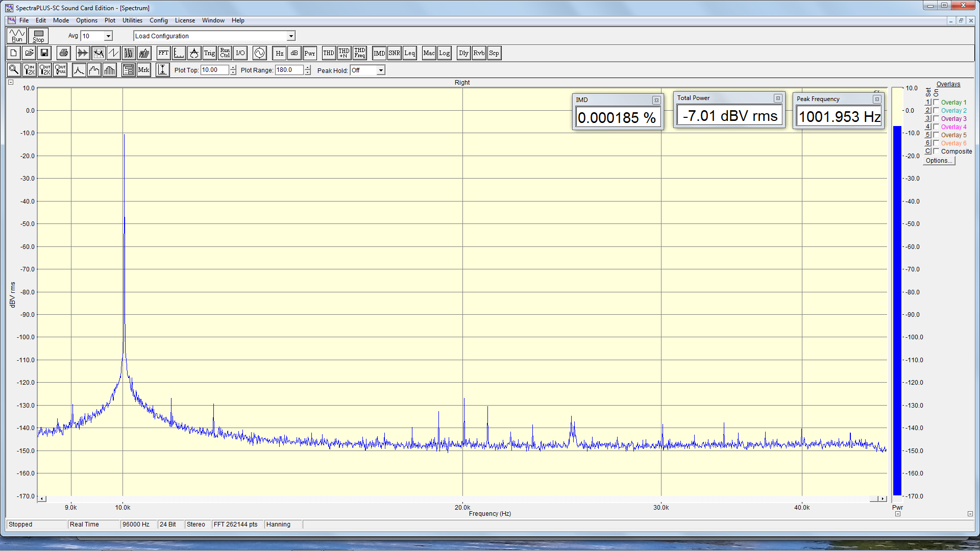Open the signal generator sine icon
The width and height of the screenshot is (980, 551).
click(259, 53)
